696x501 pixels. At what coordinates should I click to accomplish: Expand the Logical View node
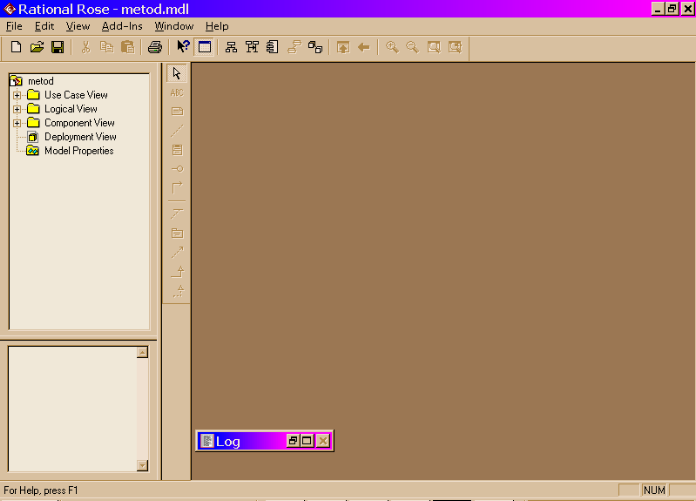[x=17, y=109]
